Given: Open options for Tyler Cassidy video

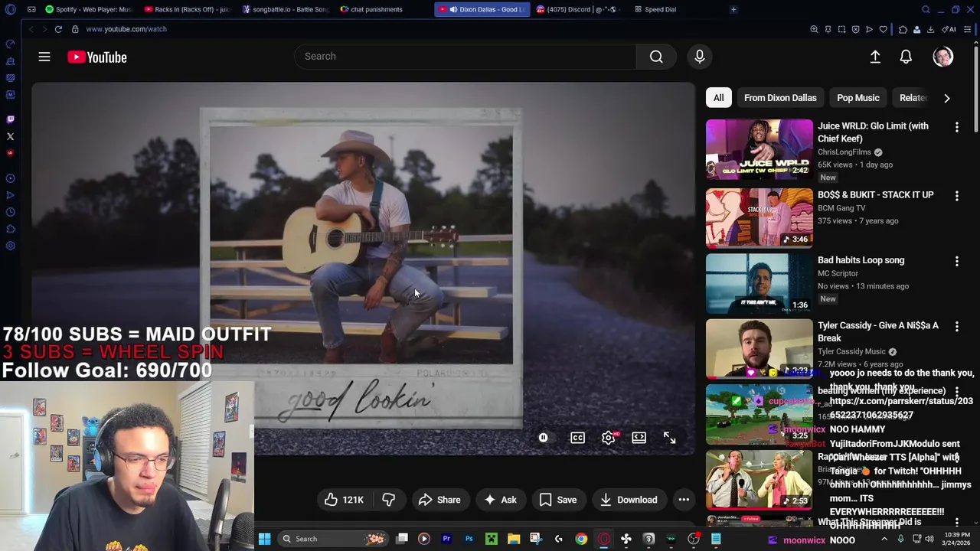Looking at the screenshot, I should point(956,327).
